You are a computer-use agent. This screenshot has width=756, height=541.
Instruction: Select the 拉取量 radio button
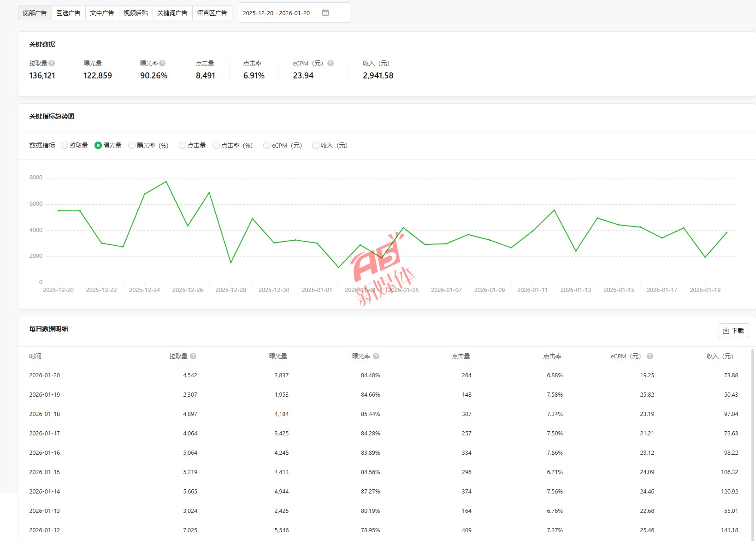point(65,145)
